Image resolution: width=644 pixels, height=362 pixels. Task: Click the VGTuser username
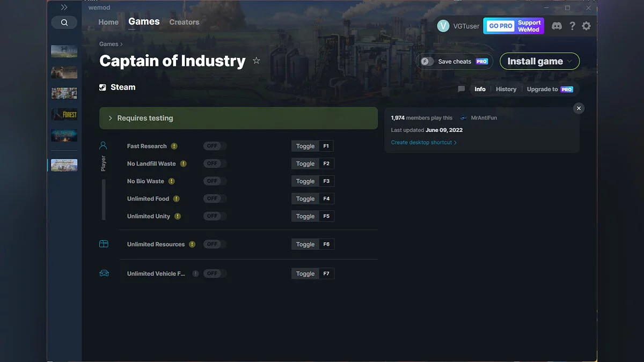coord(466,26)
